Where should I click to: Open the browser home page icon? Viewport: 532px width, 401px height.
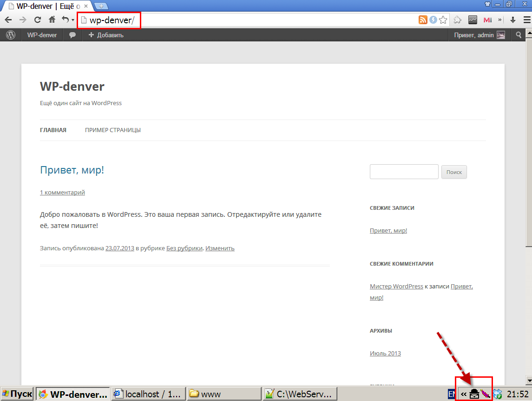click(52, 20)
